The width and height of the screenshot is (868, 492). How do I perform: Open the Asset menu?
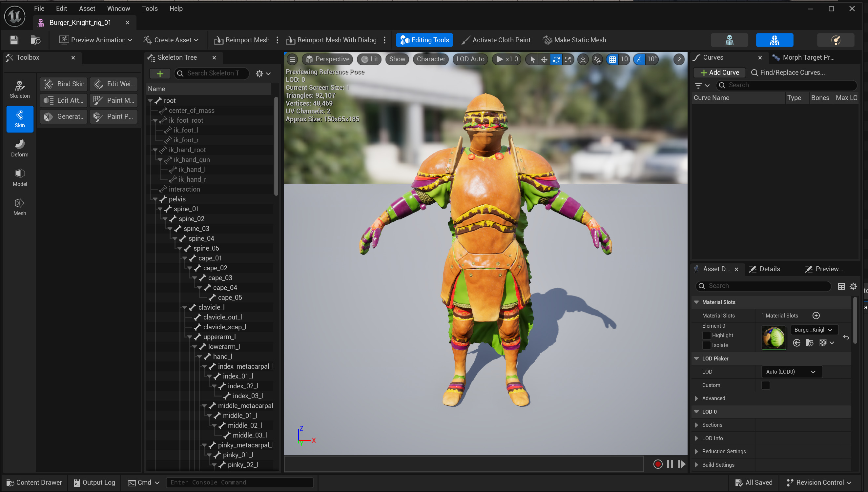(x=87, y=9)
